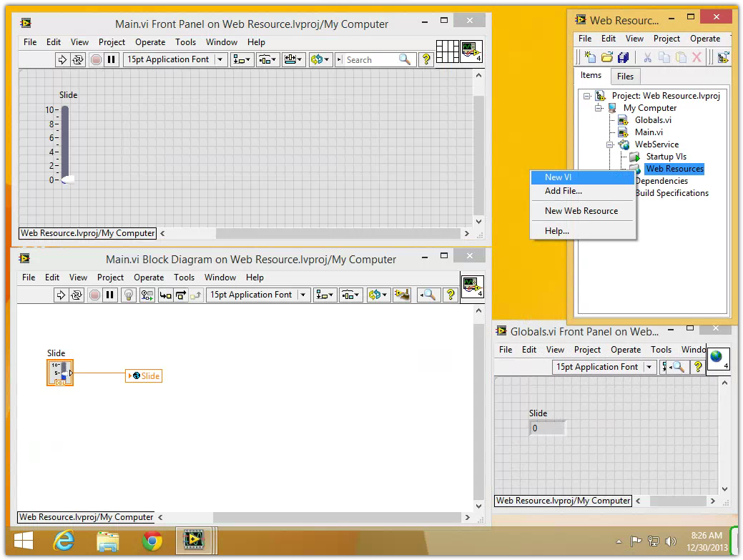Open Align Objects dropdown in Front Panel toolbar

tap(242, 60)
